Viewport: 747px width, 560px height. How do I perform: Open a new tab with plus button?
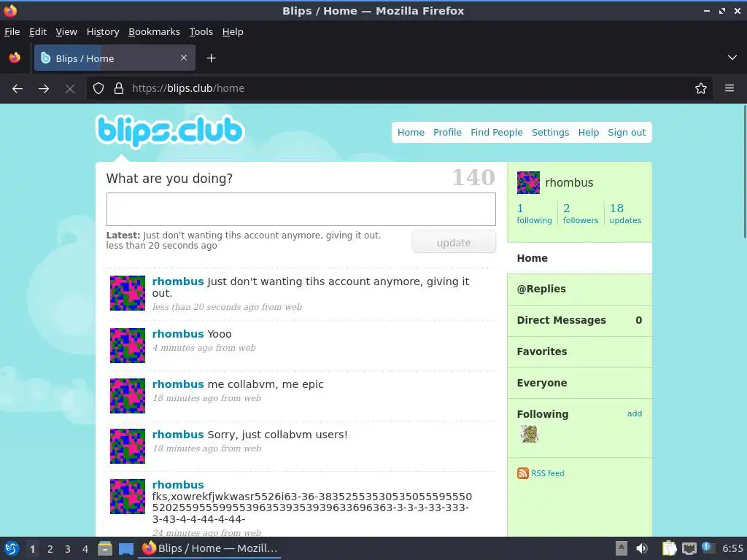pyautogui.click(x=211, y=58)
